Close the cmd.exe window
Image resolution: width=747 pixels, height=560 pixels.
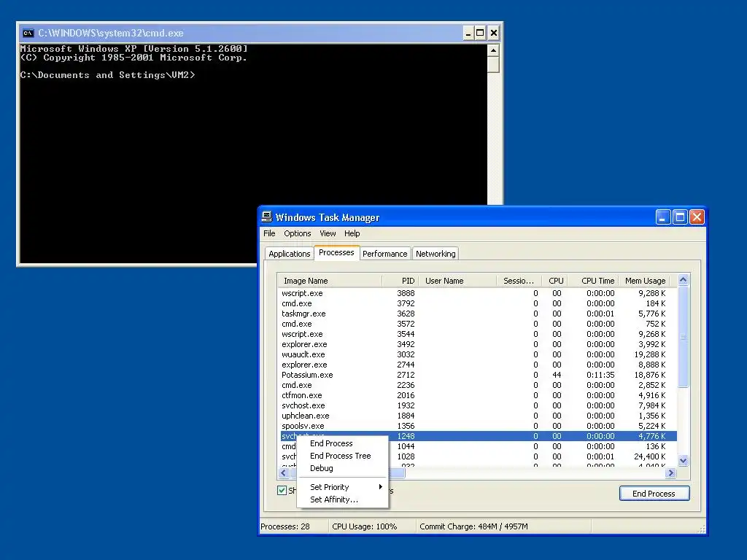click(494, 33)
